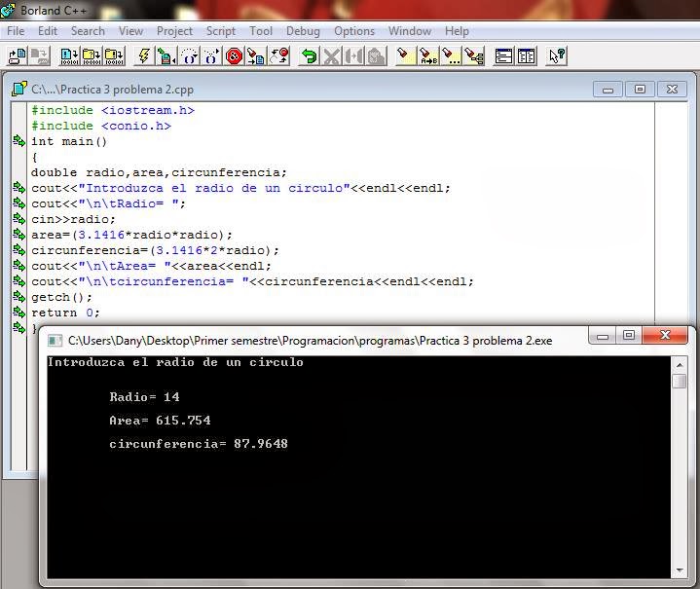This screenshot has height=589, width=700.
Task: Click the 'circunferencia= 87.9648' console output
Action: tap(199, 444)
